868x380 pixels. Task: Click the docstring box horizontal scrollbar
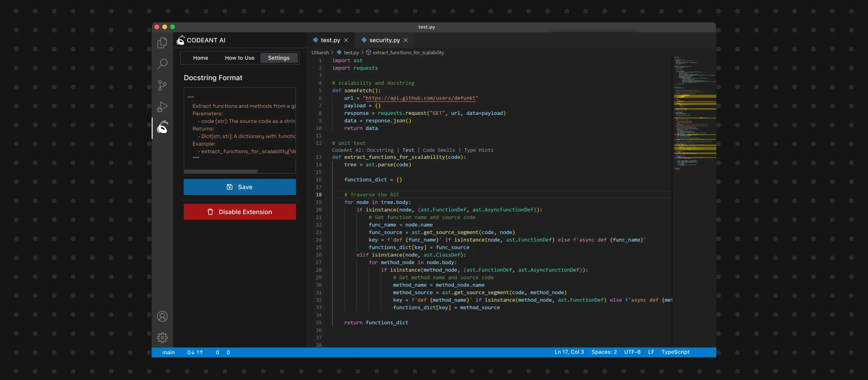click(221, 172)
